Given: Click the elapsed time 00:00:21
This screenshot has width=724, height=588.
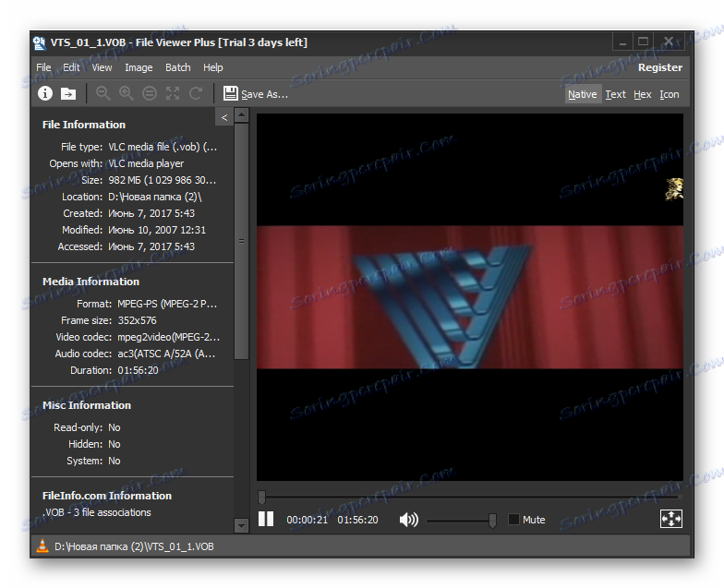Looking at the screenshot, I should click(x=307, y=520).
